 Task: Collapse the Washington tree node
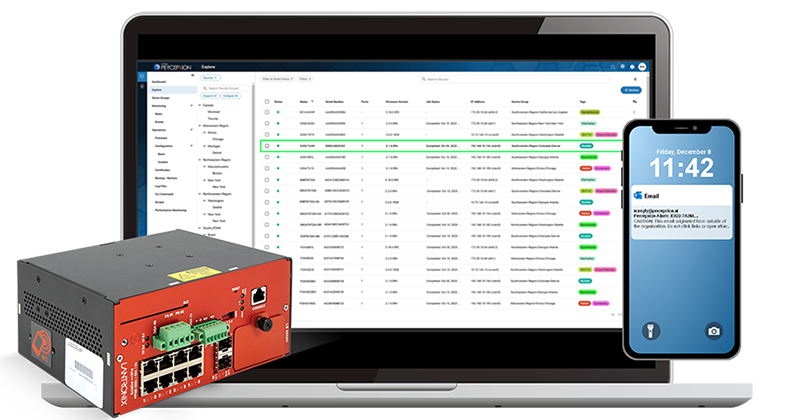(204, 201)
